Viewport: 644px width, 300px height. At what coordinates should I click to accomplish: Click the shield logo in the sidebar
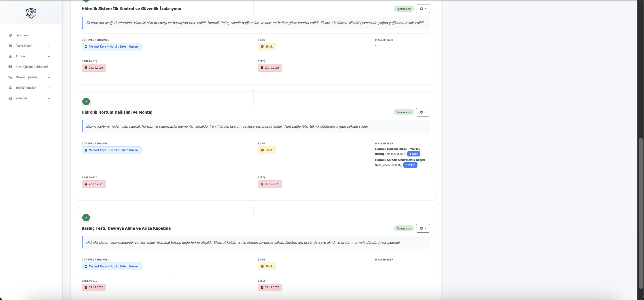[31, 13]
